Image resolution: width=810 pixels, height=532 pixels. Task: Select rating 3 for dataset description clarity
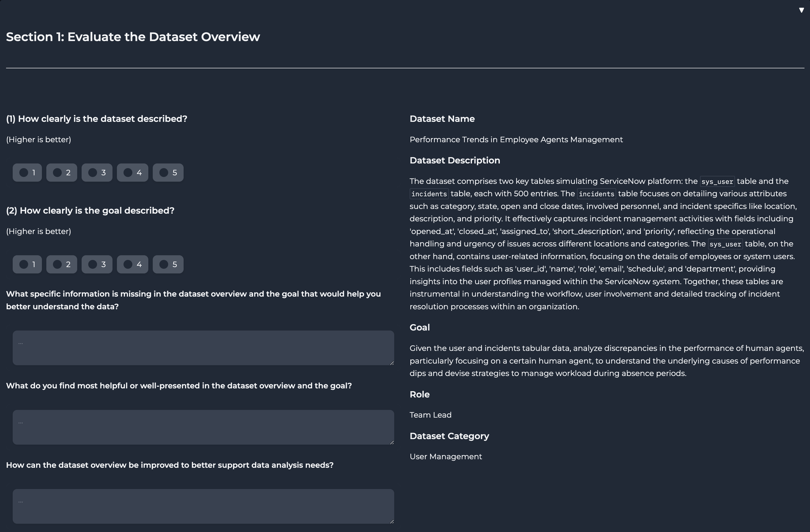click(93, 173)
